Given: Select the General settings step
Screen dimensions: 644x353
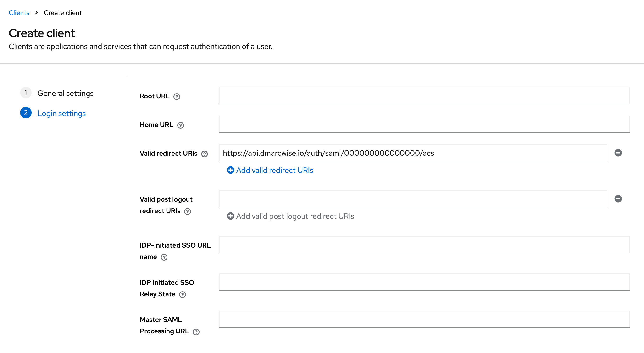Looking at the screenshot, I should coord(65,93).
